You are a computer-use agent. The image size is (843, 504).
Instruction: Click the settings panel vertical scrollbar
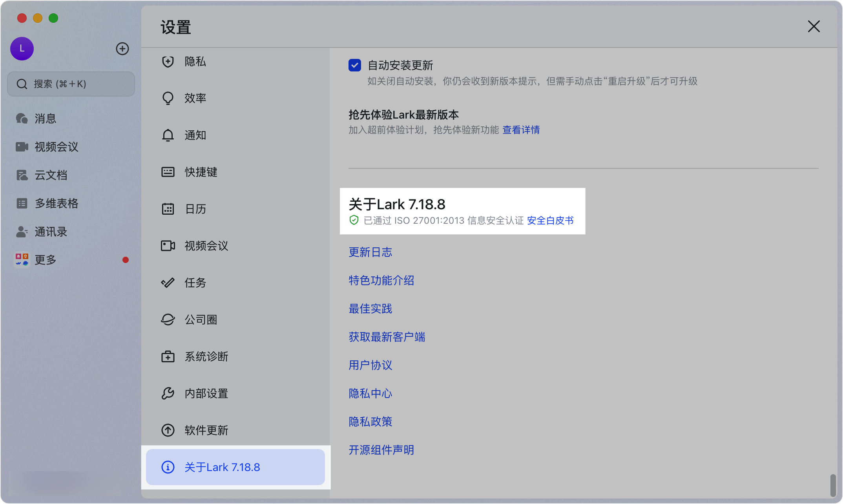point(833,485)
